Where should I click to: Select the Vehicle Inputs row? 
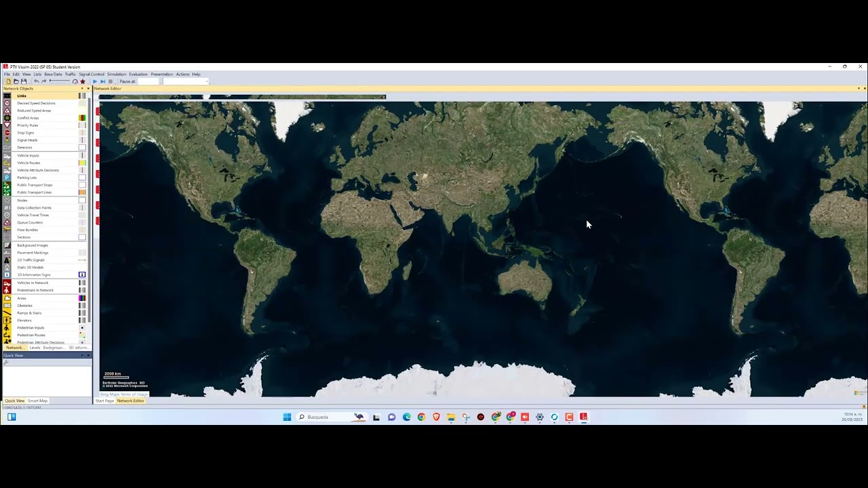[x=45, y=155]
